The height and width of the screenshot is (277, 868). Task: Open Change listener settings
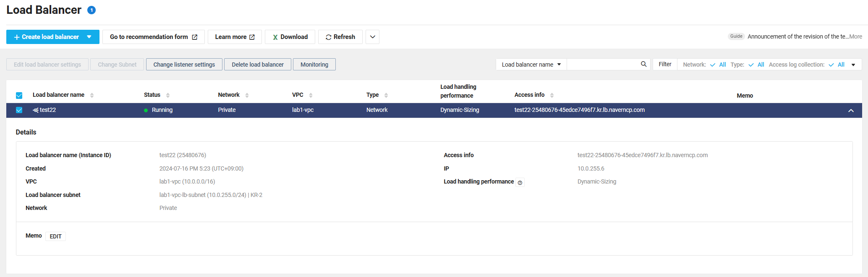[184, 65]
